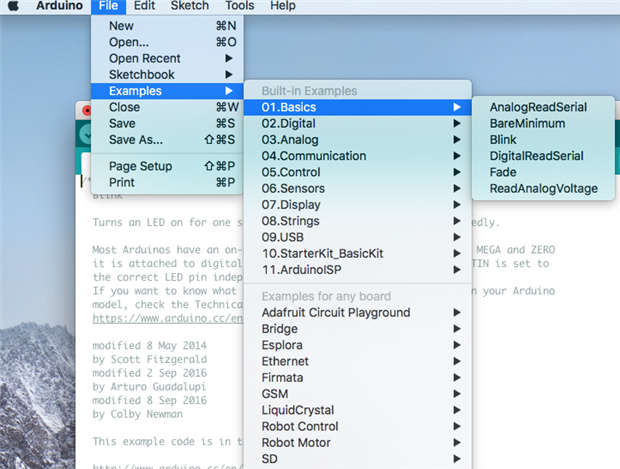
Task: Open the Arduino application menu
Action: tap(59, 6)
